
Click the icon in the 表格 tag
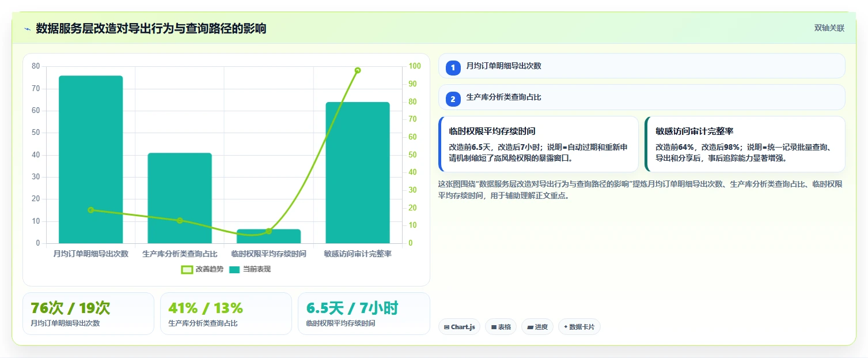[494, 327]
